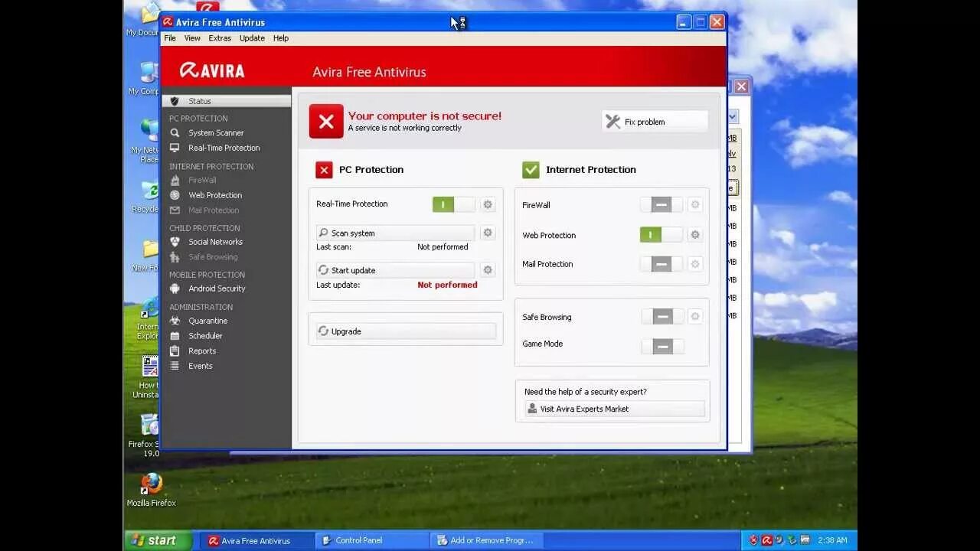Click the Avira logo in header
Viewport: 980px width, 551px height.
point(212,70)
